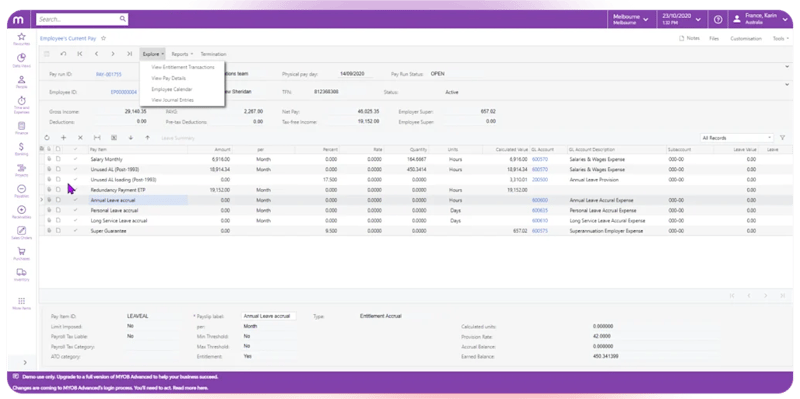Open More Items in the sidebar
800x399 pixels.
click(21, 304)
